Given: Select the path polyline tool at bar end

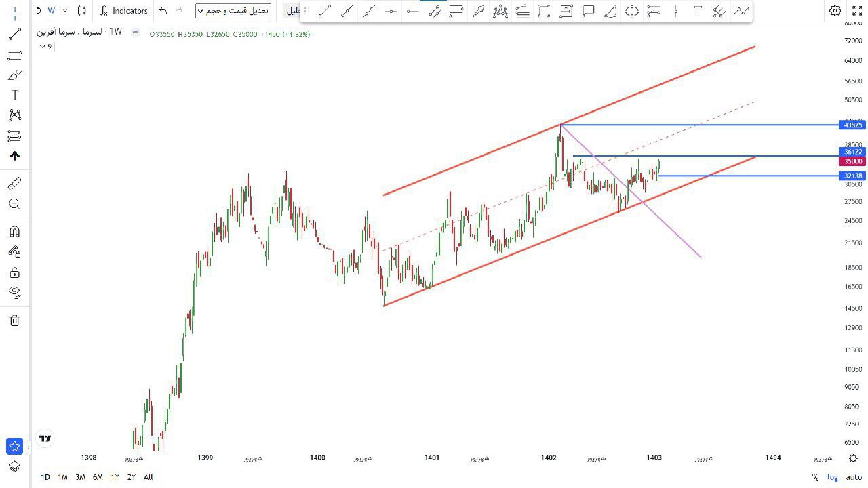Looking at the screenshot, I should [741, 11].
